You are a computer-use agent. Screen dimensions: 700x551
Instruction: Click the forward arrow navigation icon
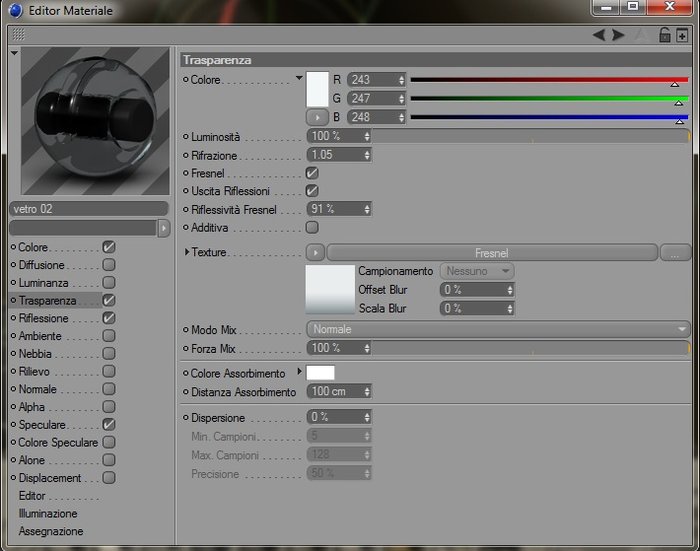tap(618, 34)
